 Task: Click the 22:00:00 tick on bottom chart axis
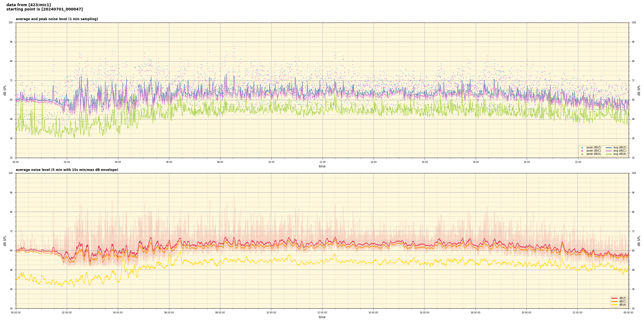coord(577,313)
